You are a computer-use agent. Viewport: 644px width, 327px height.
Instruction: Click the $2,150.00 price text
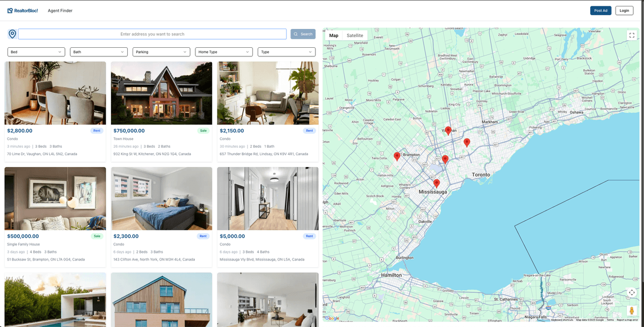coord(232,130)
